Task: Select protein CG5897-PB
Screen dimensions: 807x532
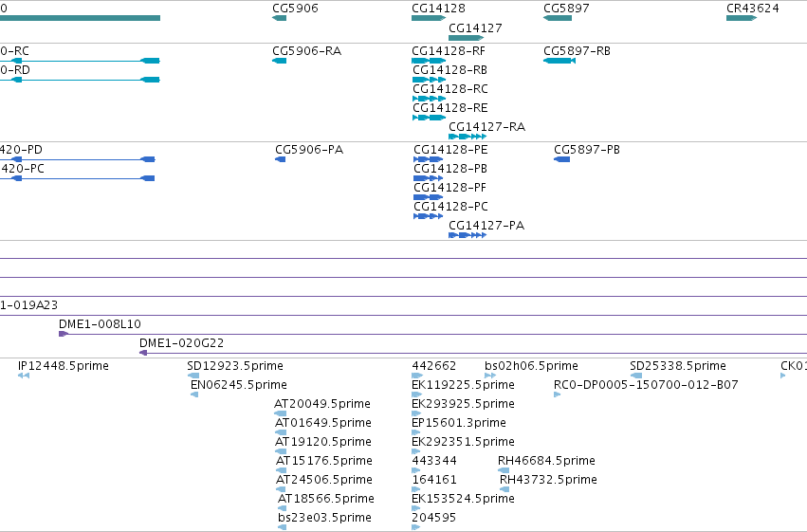Action: (x=587, y=150)
